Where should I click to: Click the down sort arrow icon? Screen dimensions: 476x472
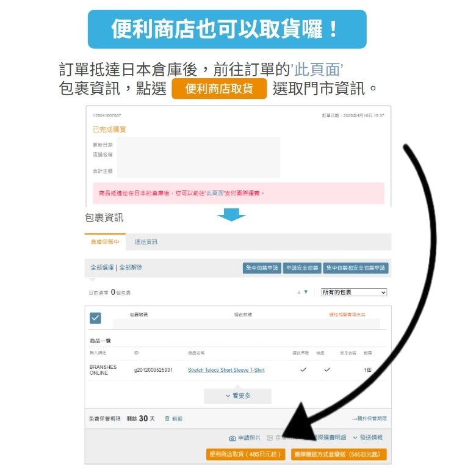pos(306,292)
